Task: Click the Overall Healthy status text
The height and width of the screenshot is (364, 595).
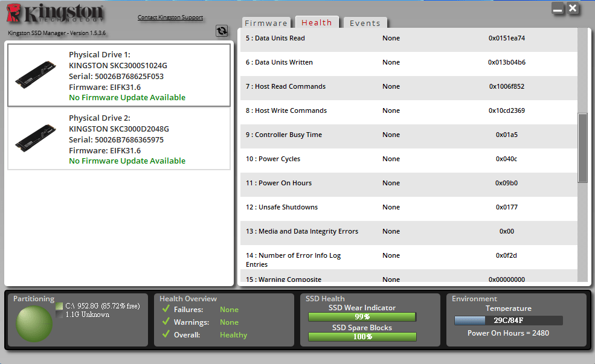Action: tap(233, 335)
